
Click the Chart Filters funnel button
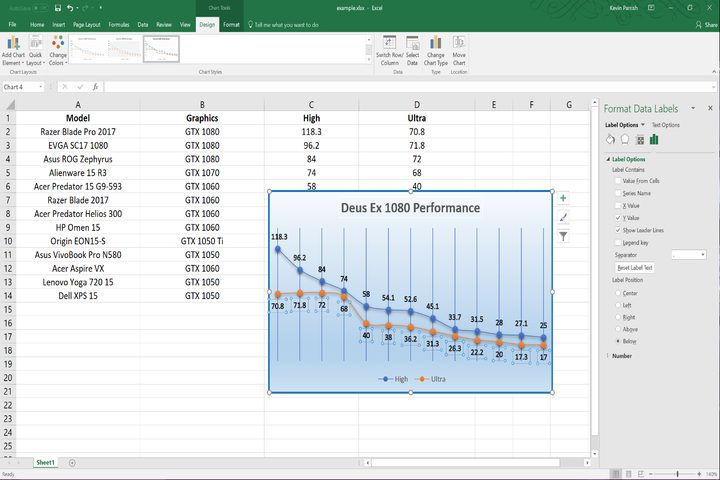point(563,236)
